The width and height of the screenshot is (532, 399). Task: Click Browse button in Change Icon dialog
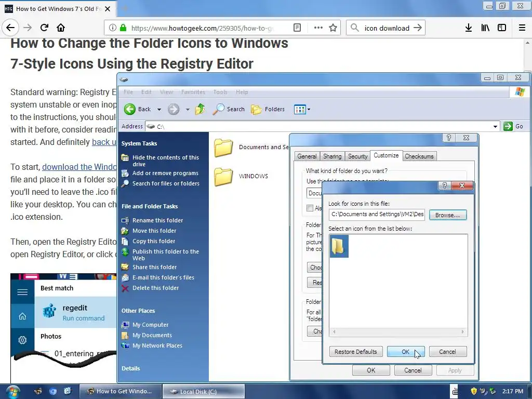447,215
